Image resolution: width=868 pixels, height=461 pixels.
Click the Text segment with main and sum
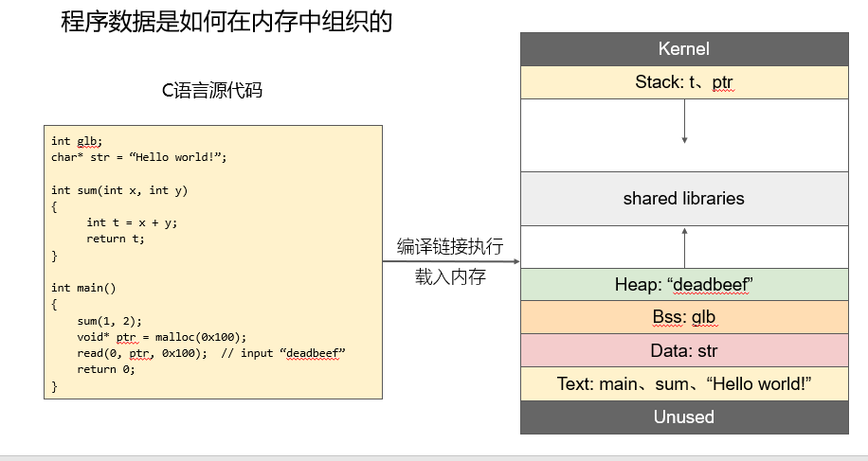point(683,383)
